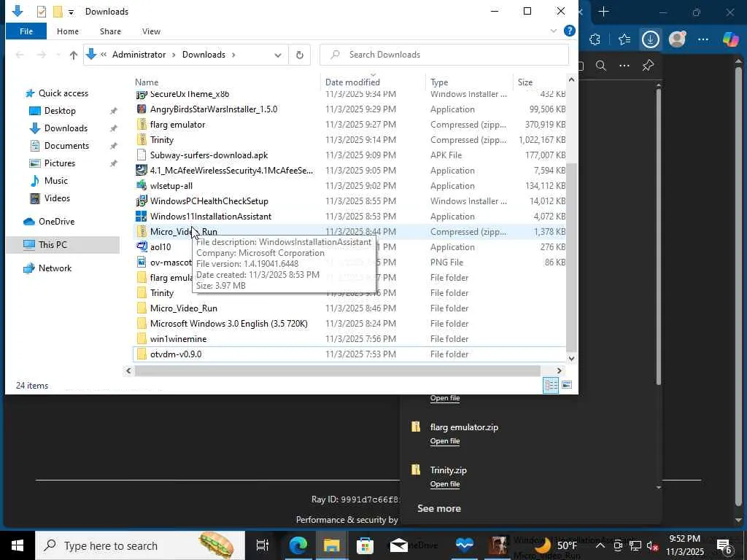Open the Quick Access Toolbar customize dropdown
747x560 pixels.
click(71, 12)
